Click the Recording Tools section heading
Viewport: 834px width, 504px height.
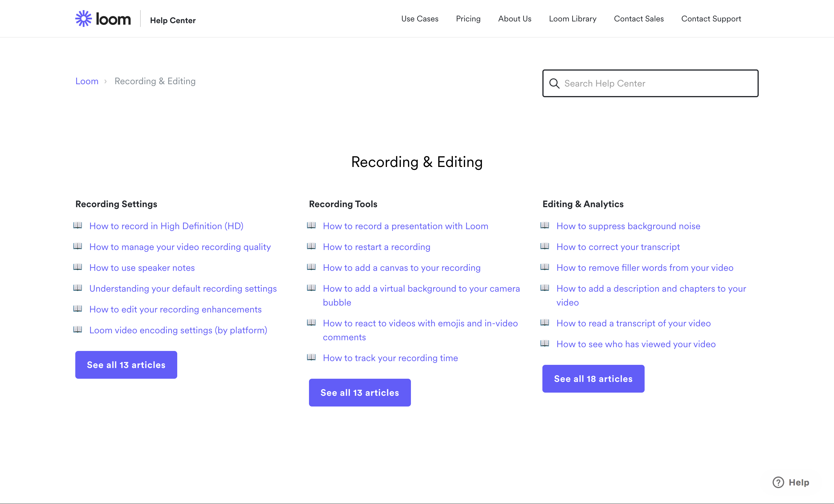[343, 204]
